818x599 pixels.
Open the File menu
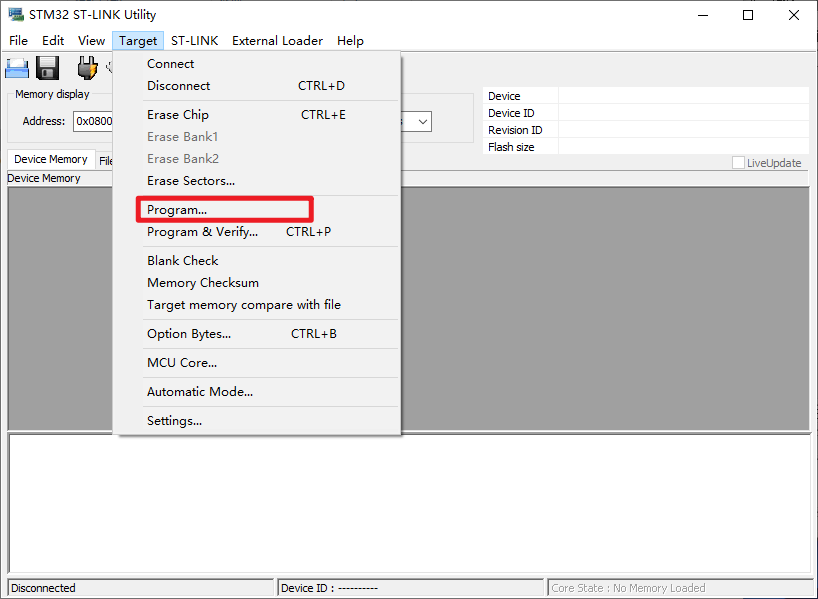pyautogui.click(x=18, y=41)
